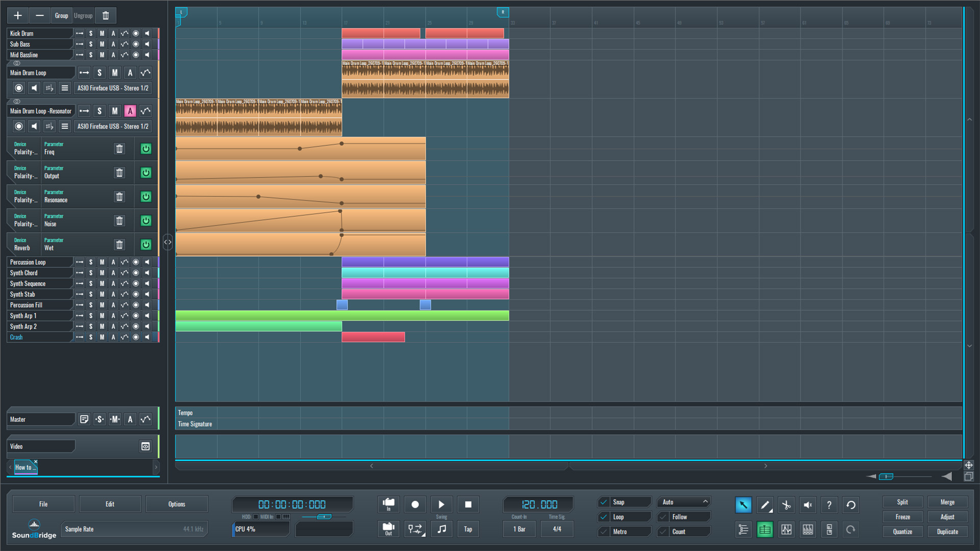Open ASIO Fireface input of Main Drum Loop

pyautogui.click(x=113, y=88)
